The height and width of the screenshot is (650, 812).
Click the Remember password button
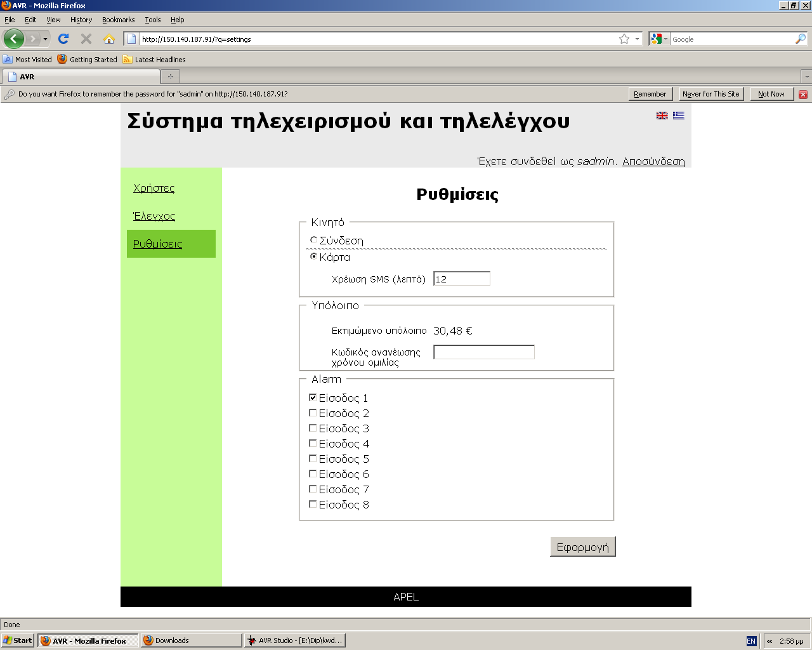point(650,94)
